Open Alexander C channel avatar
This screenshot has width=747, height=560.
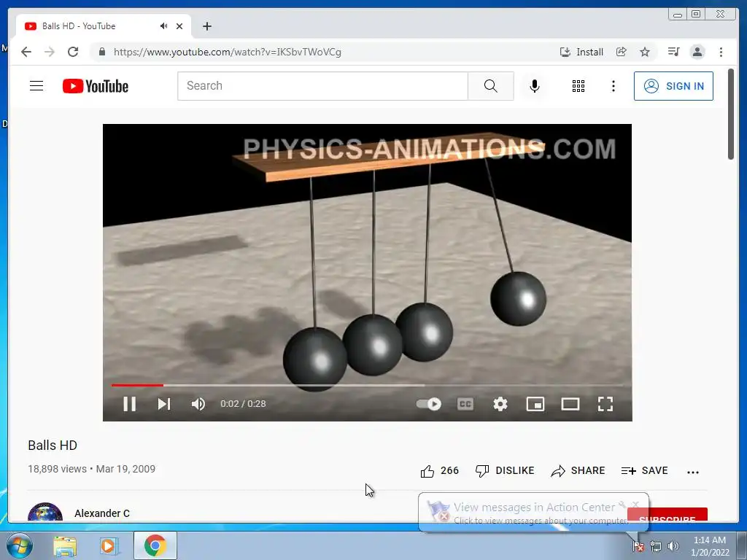point(45,512)
